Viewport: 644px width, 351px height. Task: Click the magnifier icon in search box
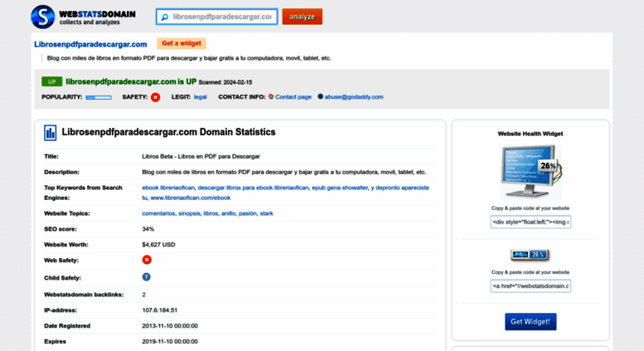pos(165,17)
